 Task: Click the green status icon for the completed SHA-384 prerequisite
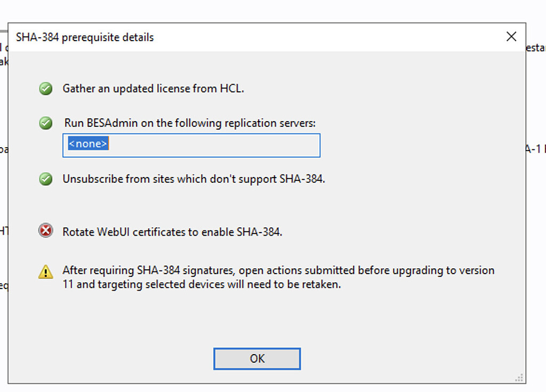coord(45,89)
